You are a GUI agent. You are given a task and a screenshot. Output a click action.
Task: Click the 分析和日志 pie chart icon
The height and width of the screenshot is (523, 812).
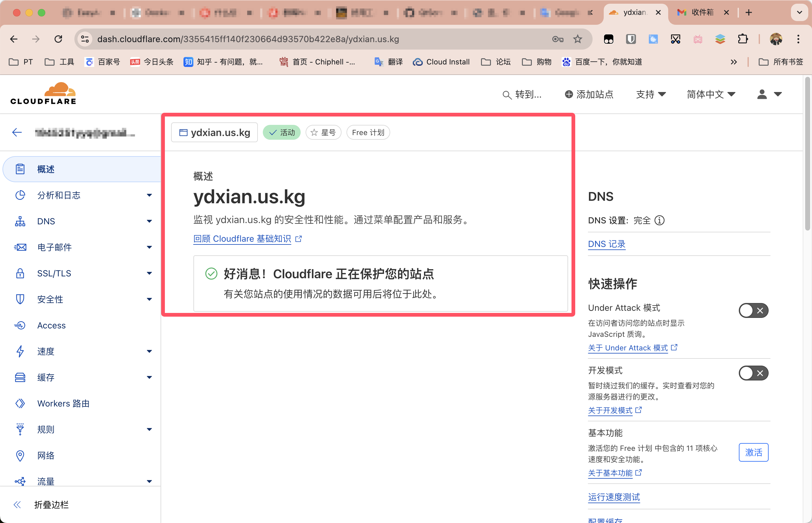coord(20,195)
